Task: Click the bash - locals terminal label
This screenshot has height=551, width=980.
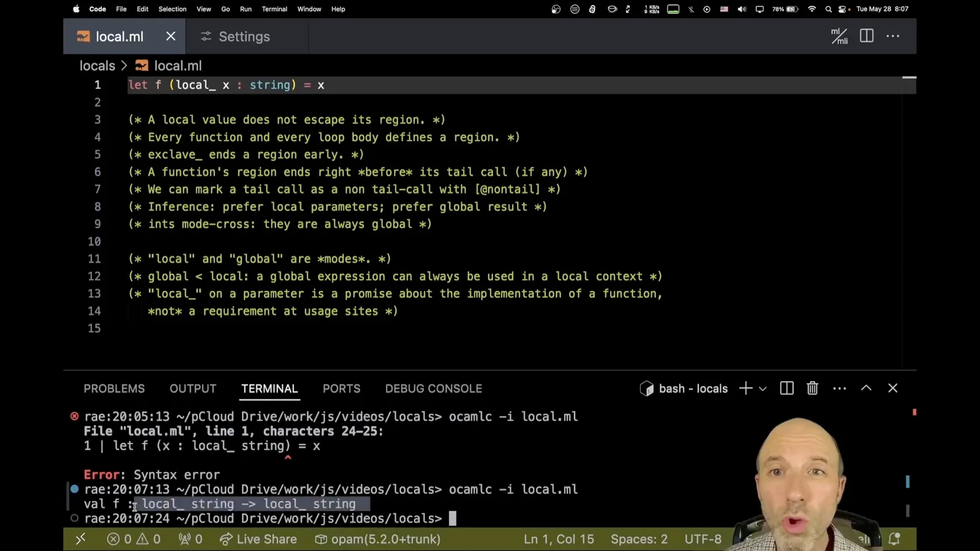Action: coord(684,389)
